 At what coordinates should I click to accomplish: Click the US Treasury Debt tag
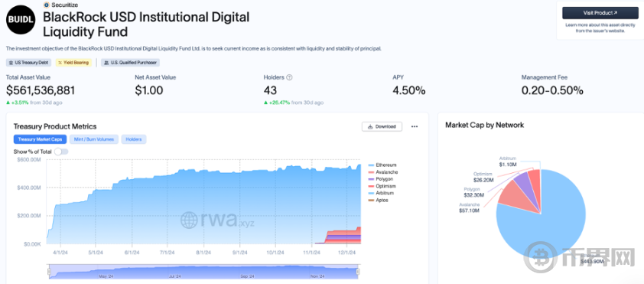(x=29, y=63)
